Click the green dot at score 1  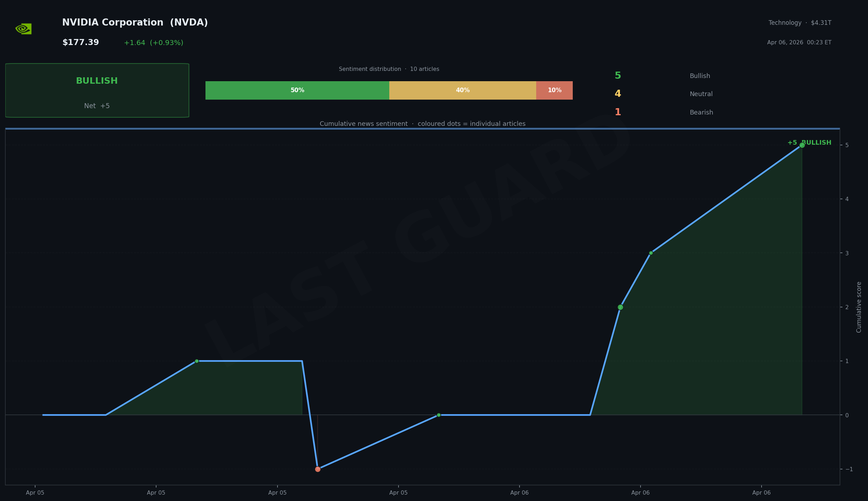197,361
